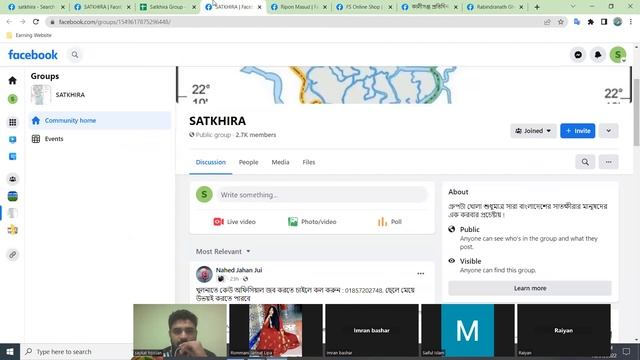
Task: Open the Chrome three-dot menu
Action: [x=631, y=22]
